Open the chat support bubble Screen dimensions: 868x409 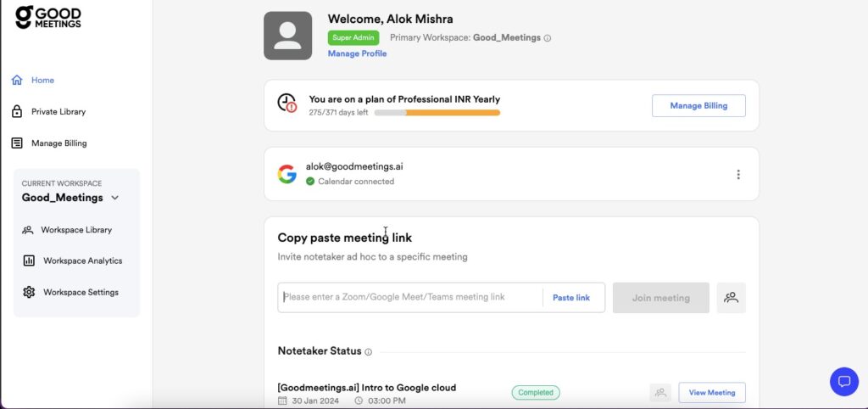click(x=843, y=381)
